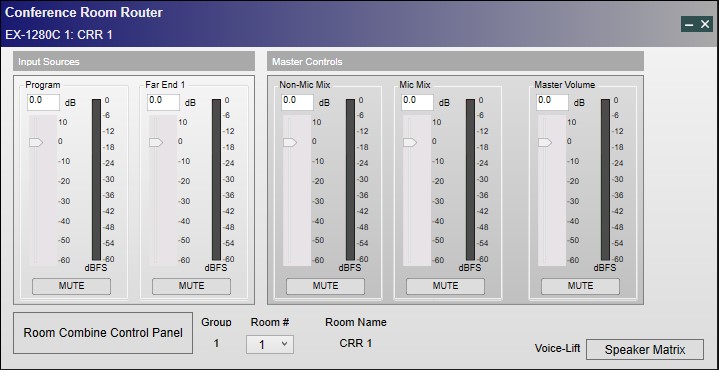Click the Master Volume dB value field
This screenshot has width=719, height=370.
pyautogui.click(x=552, y=102)
